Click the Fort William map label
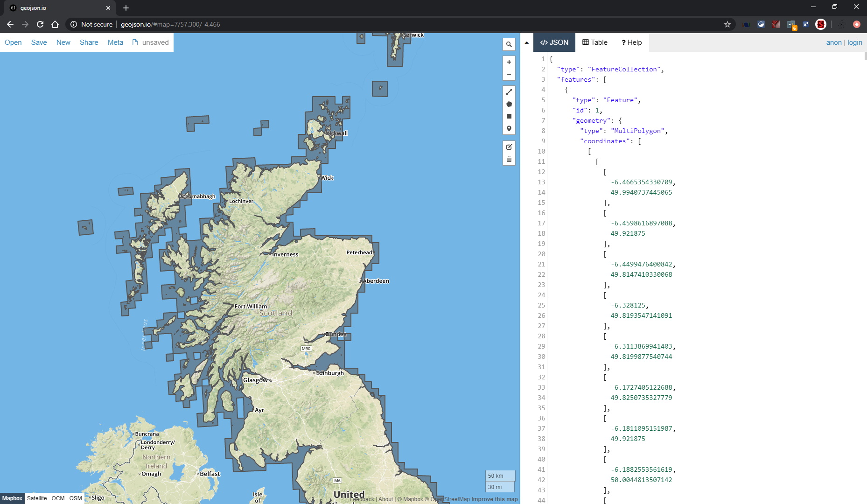Screen dimensions: 867x504 251,307
